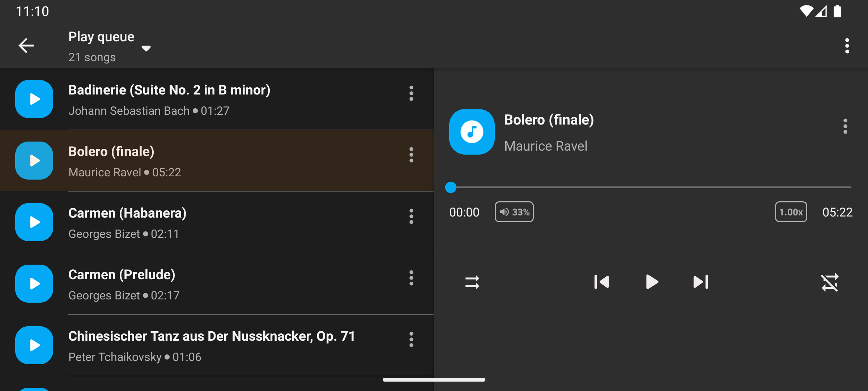The image size is (868, 391).
Task: Play Carmen (Habanera) track
Action: point(34,222)
